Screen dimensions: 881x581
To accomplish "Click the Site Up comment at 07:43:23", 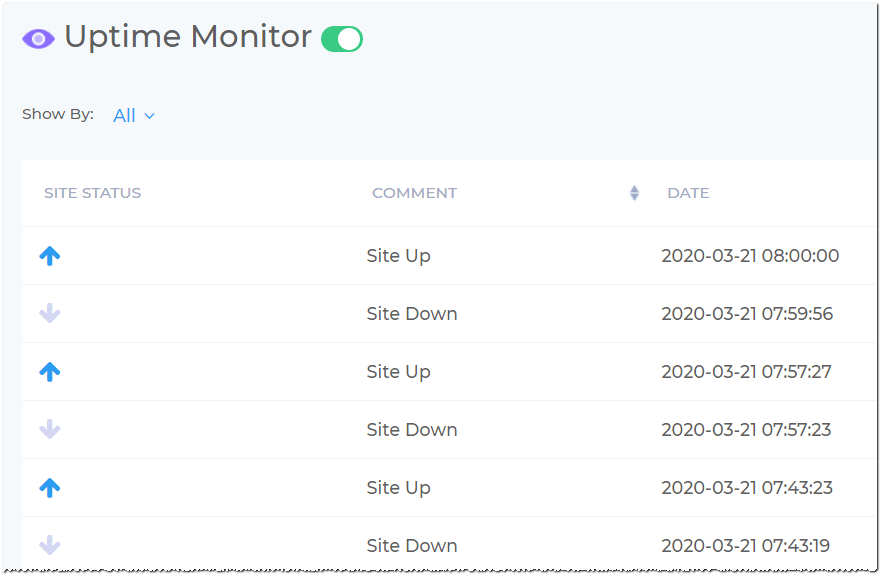I will tap(398, 488).
